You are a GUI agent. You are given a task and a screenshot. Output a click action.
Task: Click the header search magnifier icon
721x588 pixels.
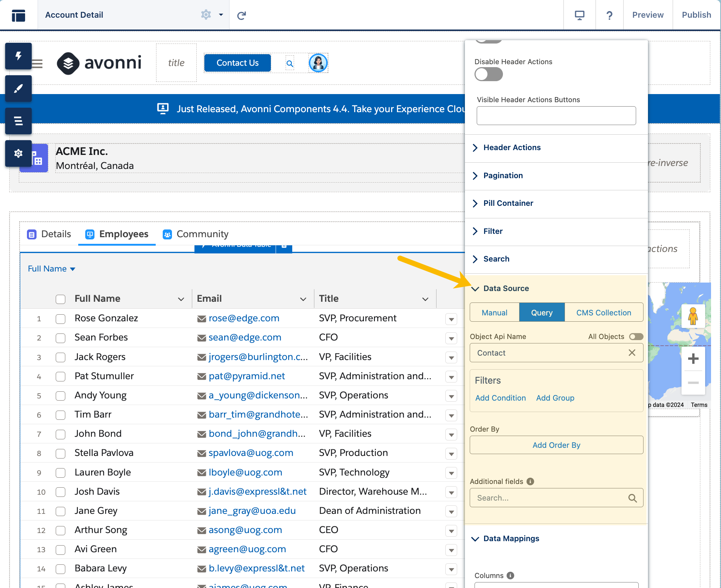(290, 63)
